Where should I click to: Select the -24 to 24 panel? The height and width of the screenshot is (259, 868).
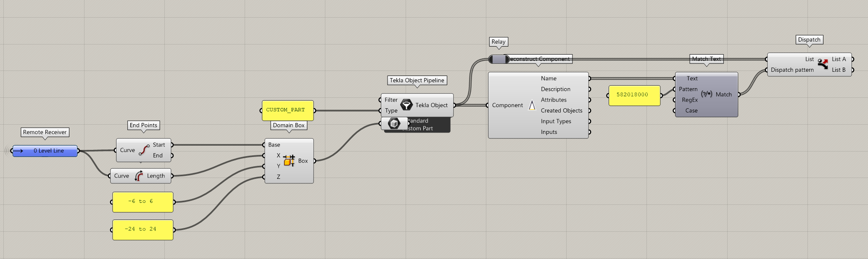click(142, 230)
